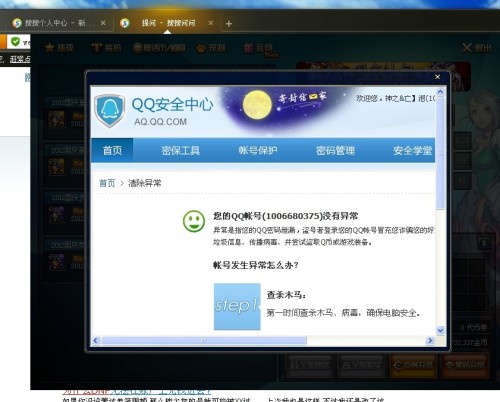Click the horizontal scroll right arrow
The height and width of the screenshot is (402, 500).
tap(430, 340)
